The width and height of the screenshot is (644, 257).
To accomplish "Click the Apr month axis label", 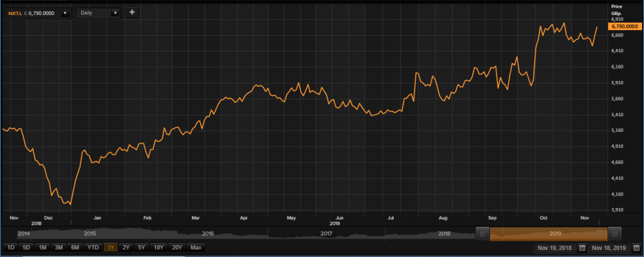I will point(243,218).
